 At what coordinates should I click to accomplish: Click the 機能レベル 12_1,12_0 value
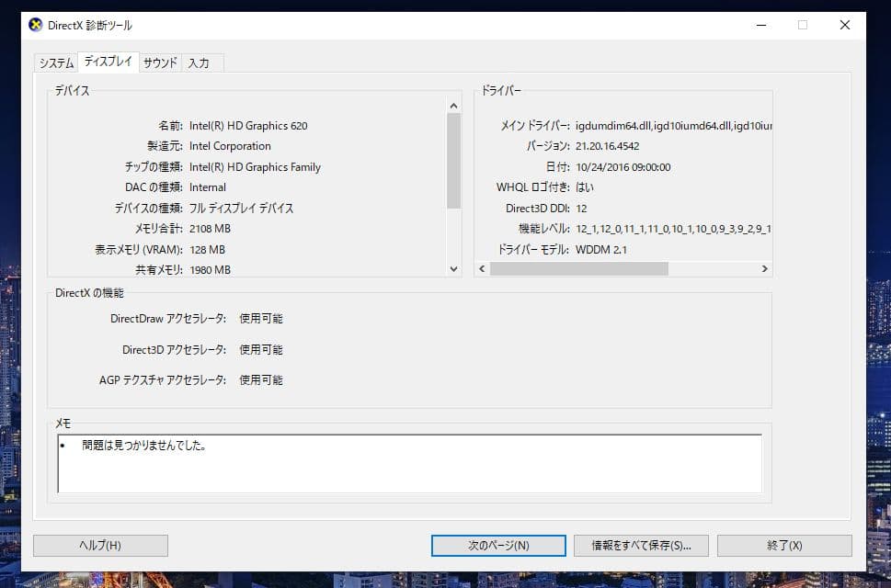point(673,229)
